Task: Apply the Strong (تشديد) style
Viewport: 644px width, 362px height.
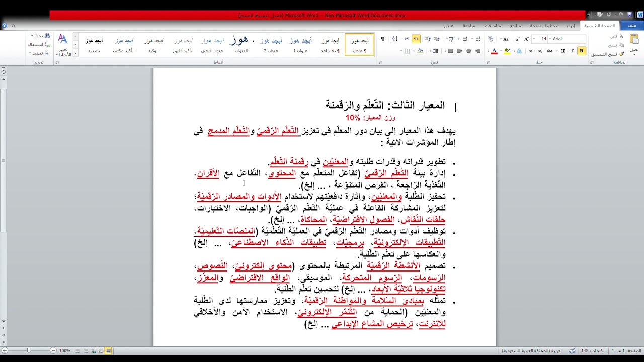Action: pos(94,45)
